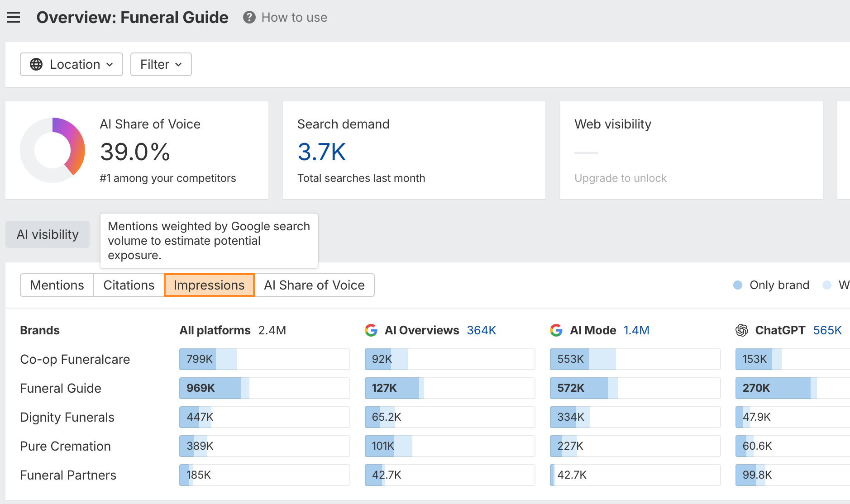Click the AI visibility button
The width and height of the screenshot is (850, 504).
48,234
